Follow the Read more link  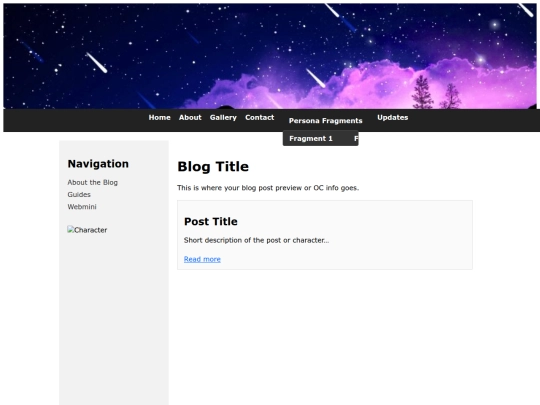(202, 259)
